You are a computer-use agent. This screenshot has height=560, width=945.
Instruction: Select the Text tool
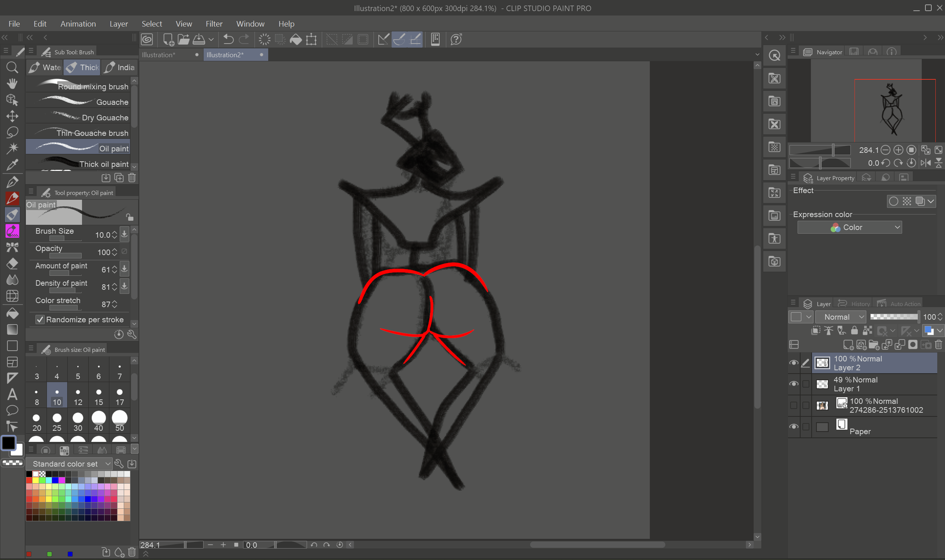pos(12,394)
